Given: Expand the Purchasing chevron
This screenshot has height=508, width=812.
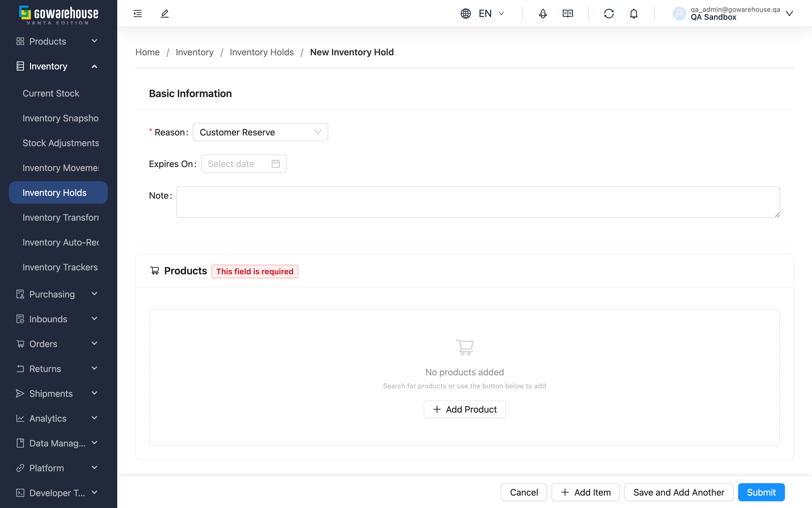Looking at the screenshot, I should [95, 294].
